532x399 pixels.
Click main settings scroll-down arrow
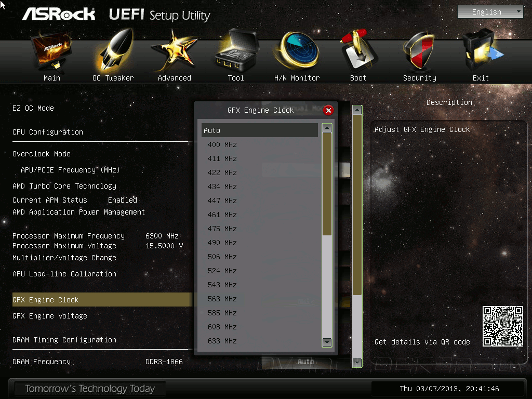357,363
